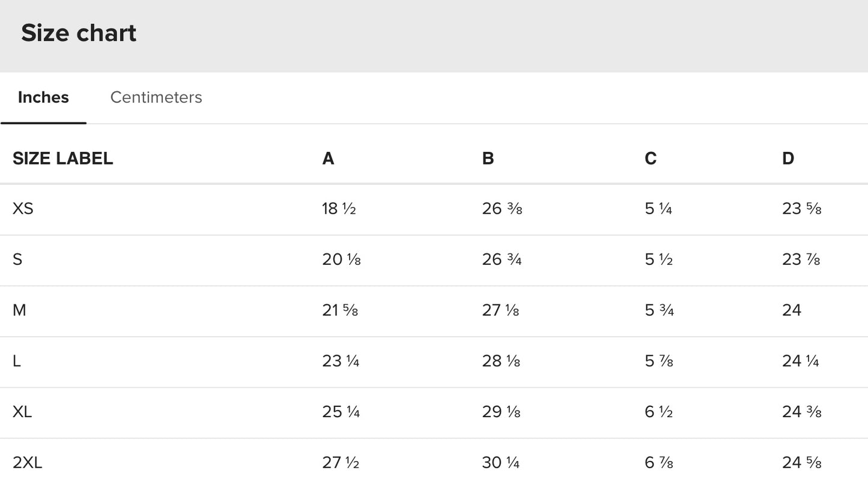868x488 pixels.
Task: Click the XL size label
Action: 22,412
